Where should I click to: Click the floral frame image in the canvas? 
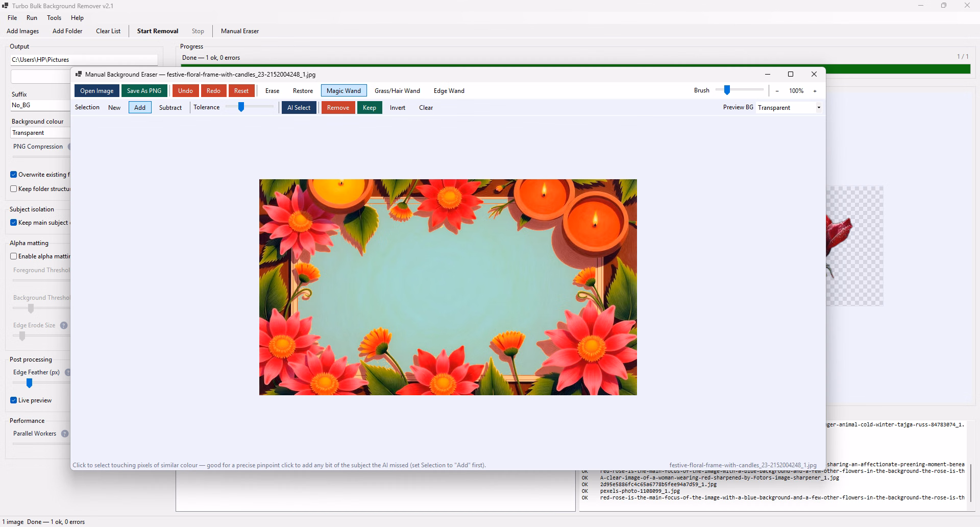(x=448, y=287)
